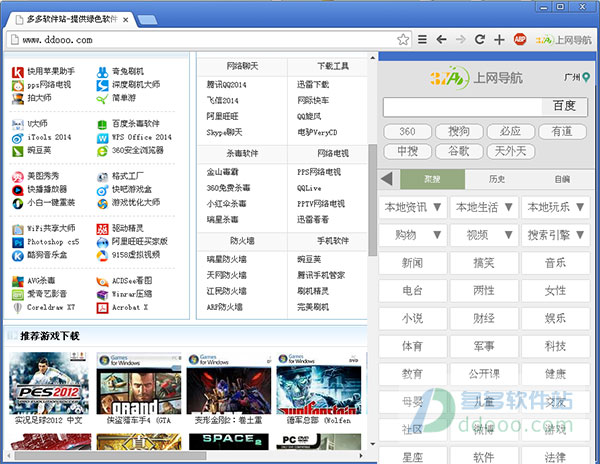The width and height of the screenshot is (600, 464).
Task: Click the 驱动精灵 red icon
Action: [102, 229]
